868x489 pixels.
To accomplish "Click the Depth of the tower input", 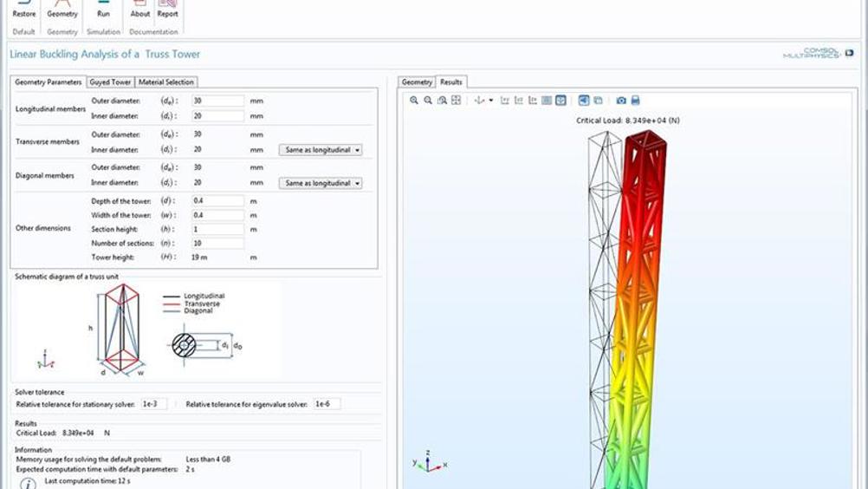I will coord(217,201).
